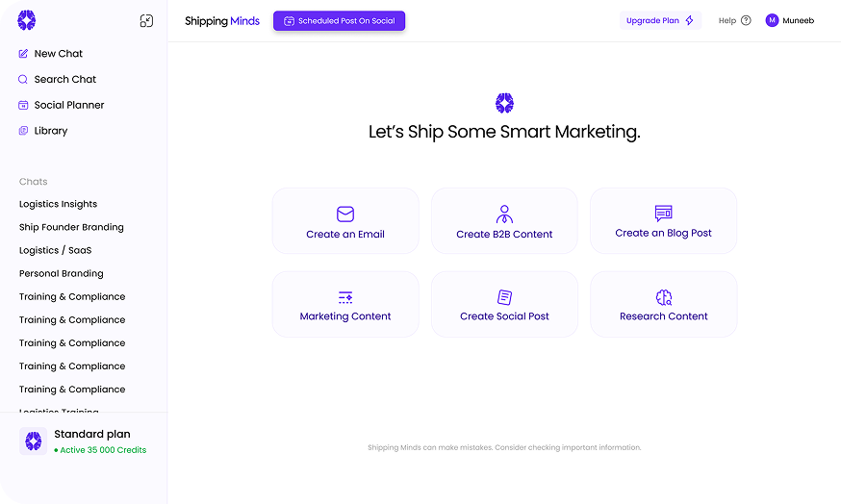Select the Create Social Post card
841x504 pixels.
[504, 304]
